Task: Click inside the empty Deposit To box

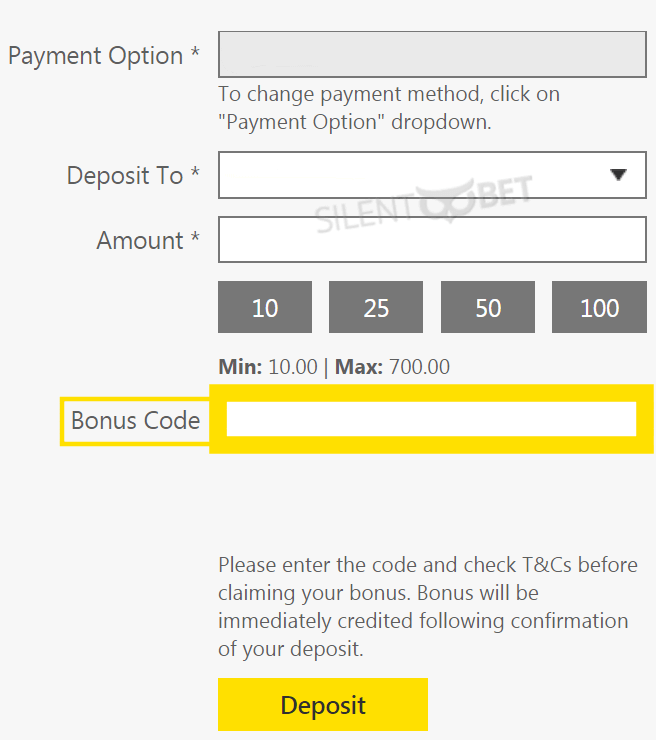Action: 432,175
